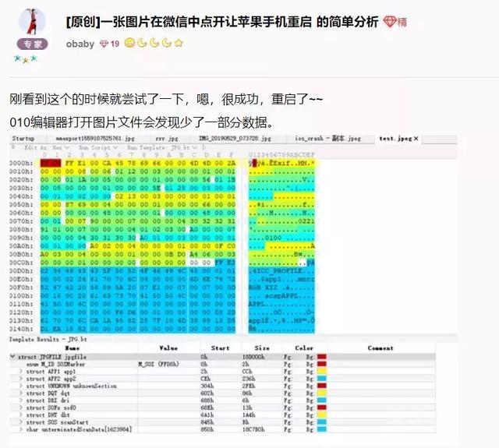
Task: Switch to the rrr.jpg tab
Action: coord(166,139)
